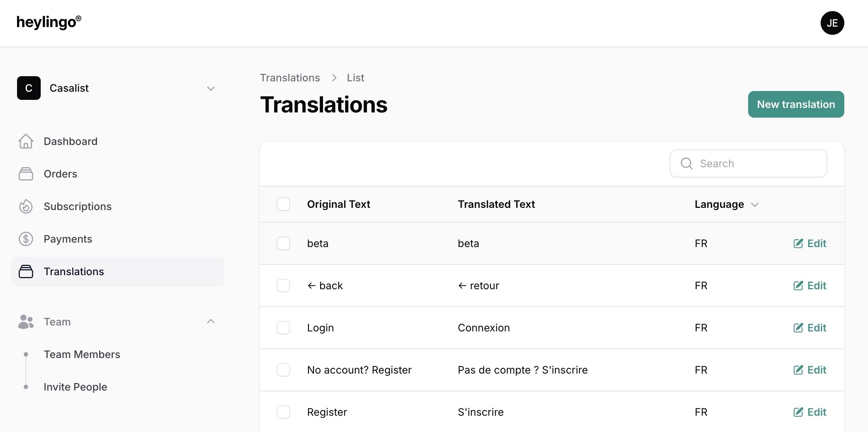The height and width of the screenshot is (432, 868).
Task: Click the heylingo logo
Action: (49, 22)
